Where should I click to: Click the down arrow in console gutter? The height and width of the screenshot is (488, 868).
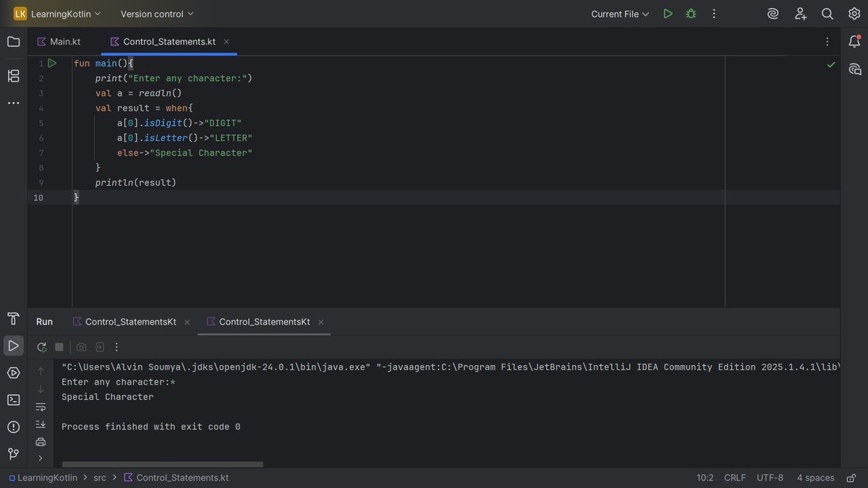(x=41, y=389)
